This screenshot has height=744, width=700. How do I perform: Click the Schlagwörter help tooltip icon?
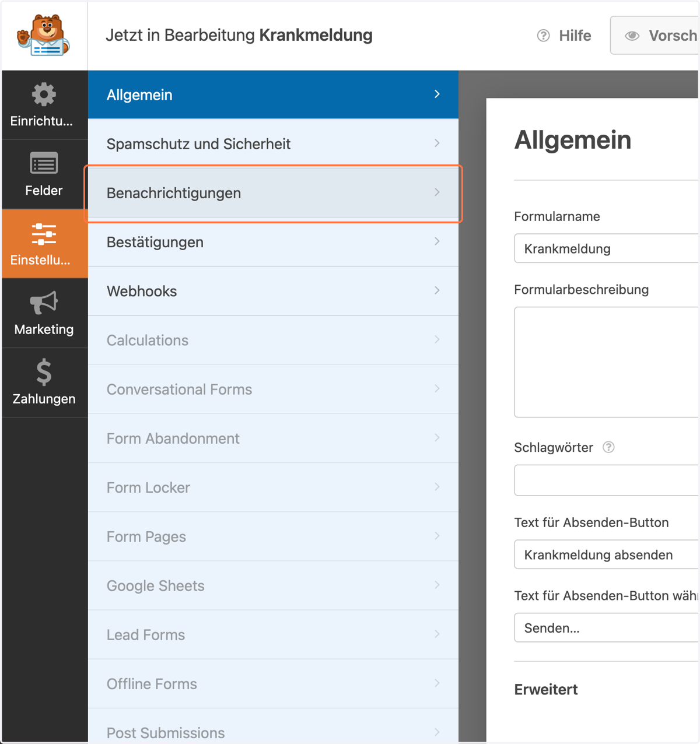608,447
